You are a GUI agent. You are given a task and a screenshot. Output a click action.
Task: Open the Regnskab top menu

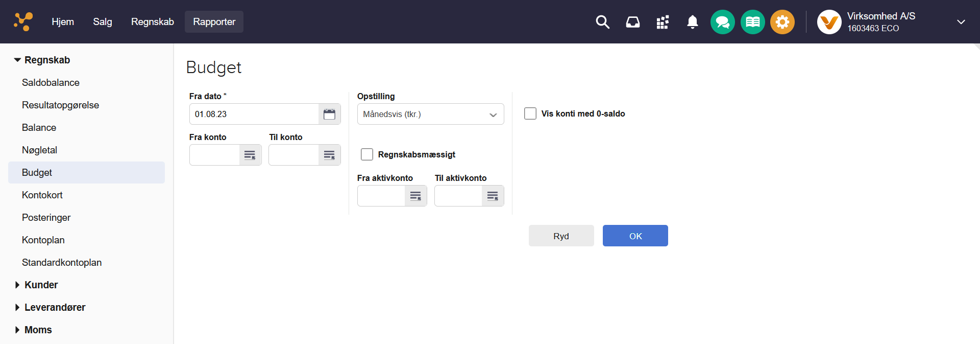coord(152,22)
